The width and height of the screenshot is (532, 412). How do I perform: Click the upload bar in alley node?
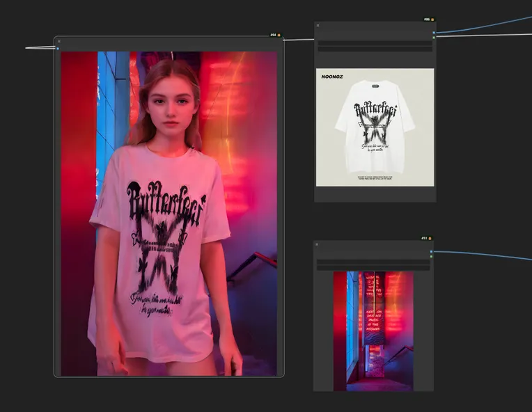(x=373, y=268)
